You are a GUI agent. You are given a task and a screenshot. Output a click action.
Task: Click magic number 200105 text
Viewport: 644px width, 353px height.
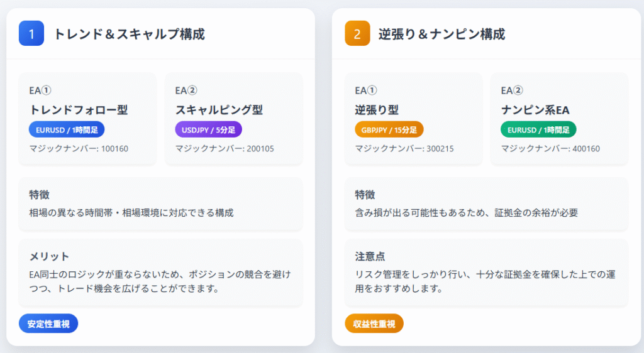[x=225, y=148]
